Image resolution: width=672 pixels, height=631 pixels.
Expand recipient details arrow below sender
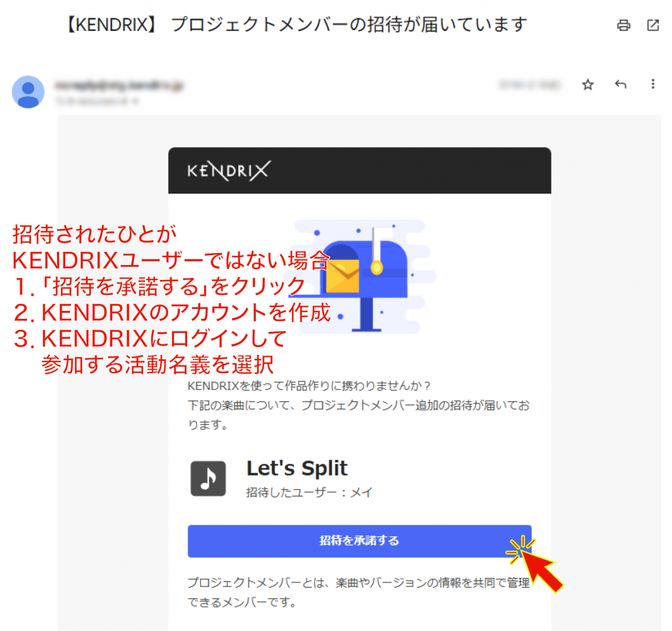tap(136, 102)
